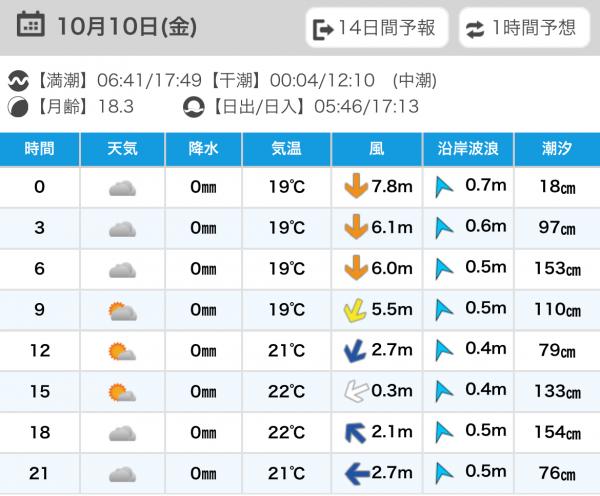Click the cloudy weather icon at hour 0
600x496 pixels.
(x=122, y=187)
